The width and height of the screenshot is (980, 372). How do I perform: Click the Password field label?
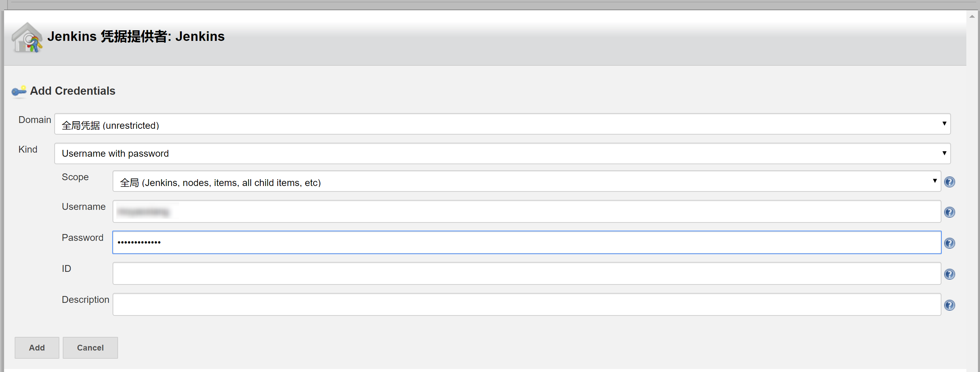click(x=83, y=237)
